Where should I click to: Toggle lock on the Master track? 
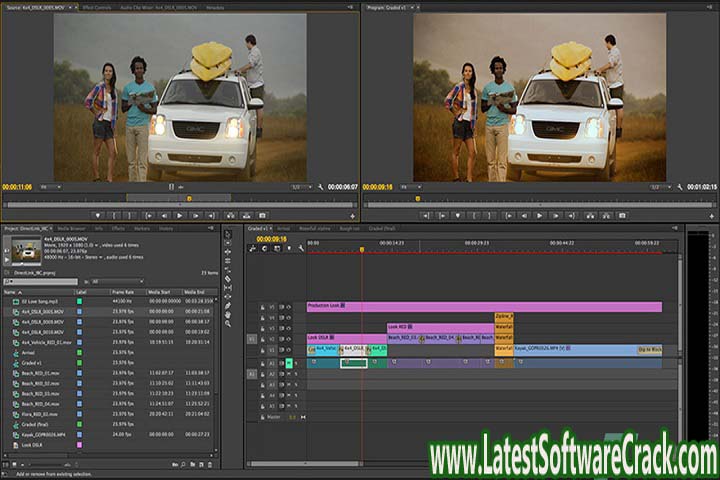pos(262,417)
